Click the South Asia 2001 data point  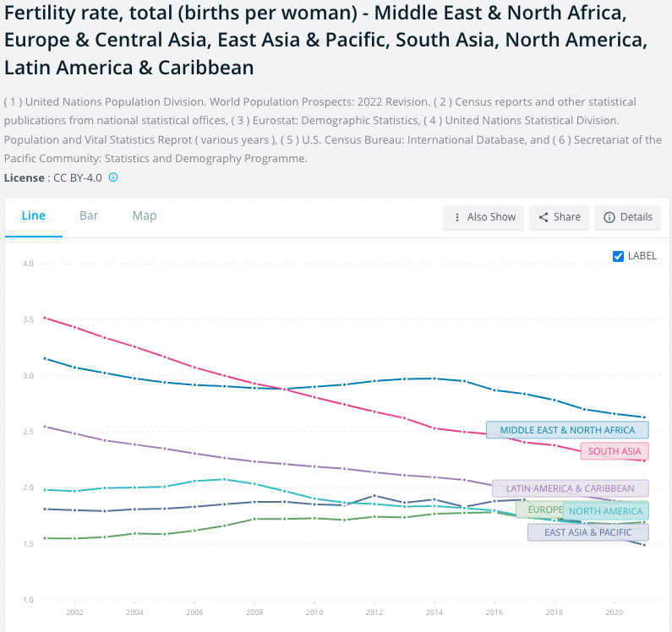pyautogui.click(x=44, y=318)
